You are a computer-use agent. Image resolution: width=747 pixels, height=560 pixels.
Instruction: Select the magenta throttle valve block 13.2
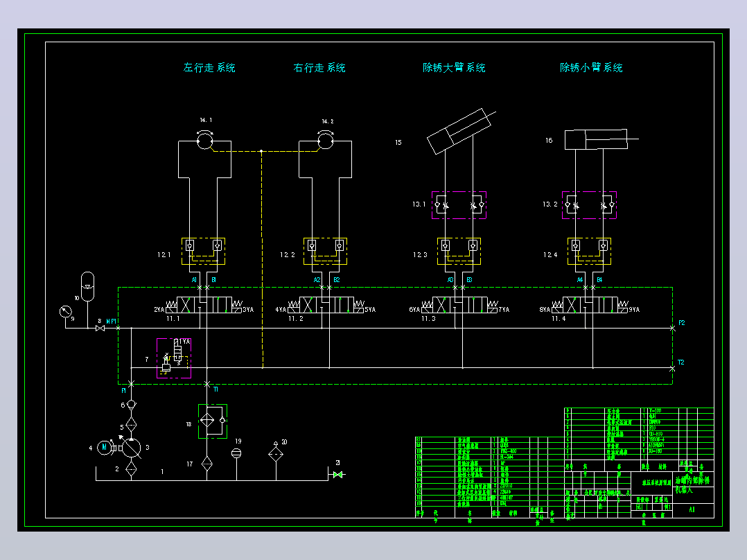[589, 205]
